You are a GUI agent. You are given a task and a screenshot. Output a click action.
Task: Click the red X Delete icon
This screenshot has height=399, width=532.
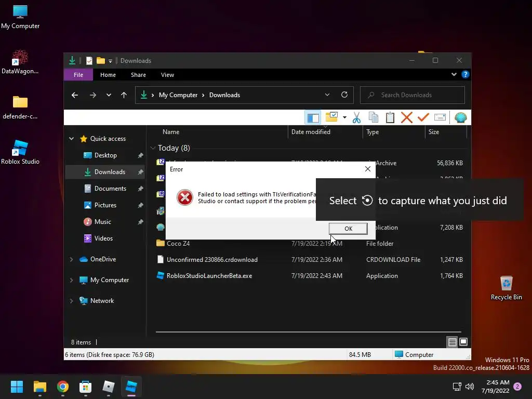(x=406, y=117)
